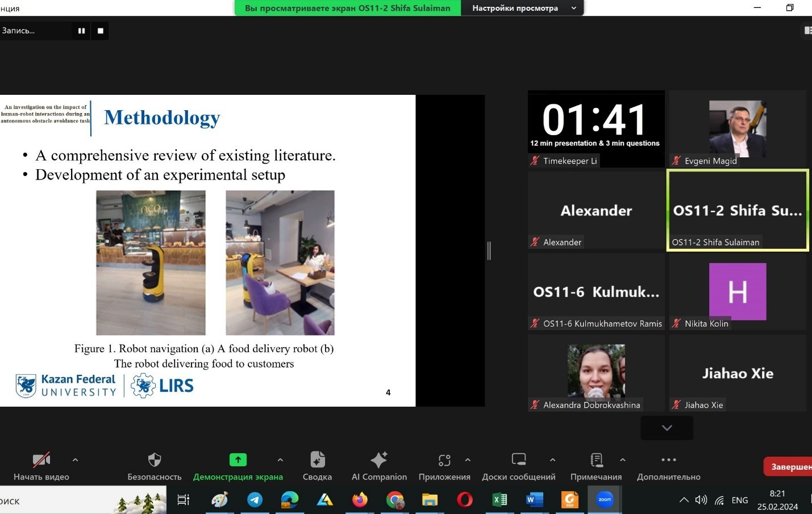Stop the recording with square button
The image size is (812, 514).
click(101, 31)
